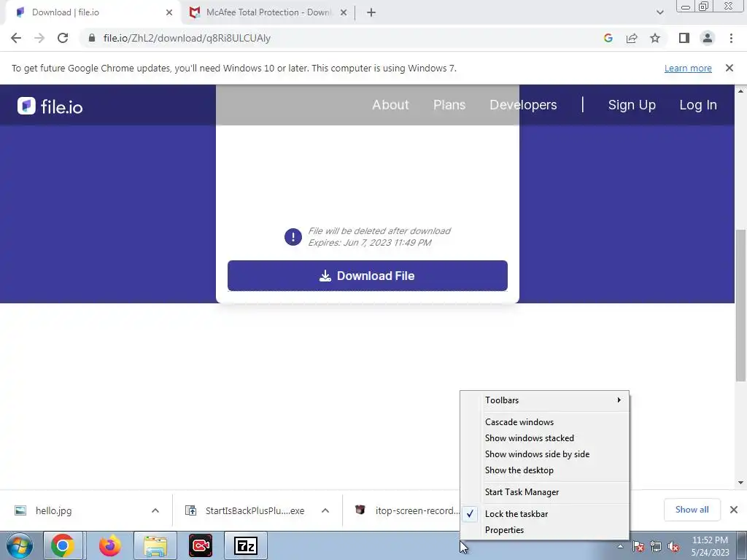
Task: Open Chrome's three-dot menu
Action: click(731, 38)
